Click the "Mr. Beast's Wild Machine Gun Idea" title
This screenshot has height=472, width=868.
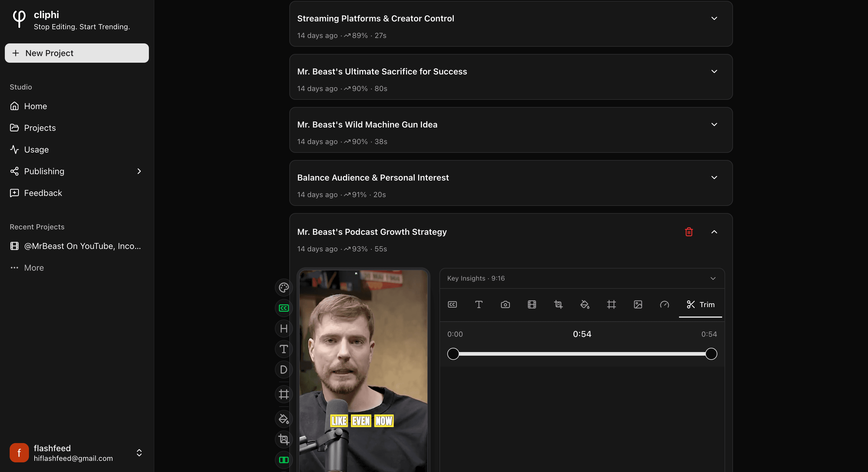click(367, 125)
